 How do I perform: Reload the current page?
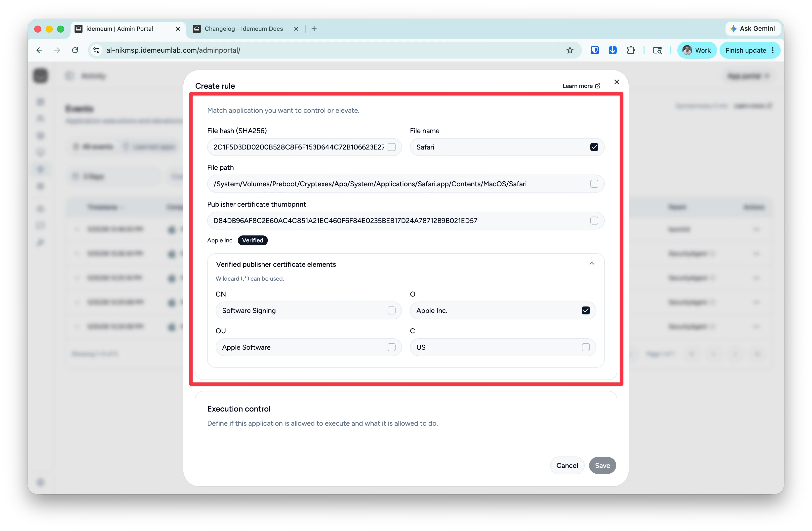pyautogui.click(x=75, y=50)
